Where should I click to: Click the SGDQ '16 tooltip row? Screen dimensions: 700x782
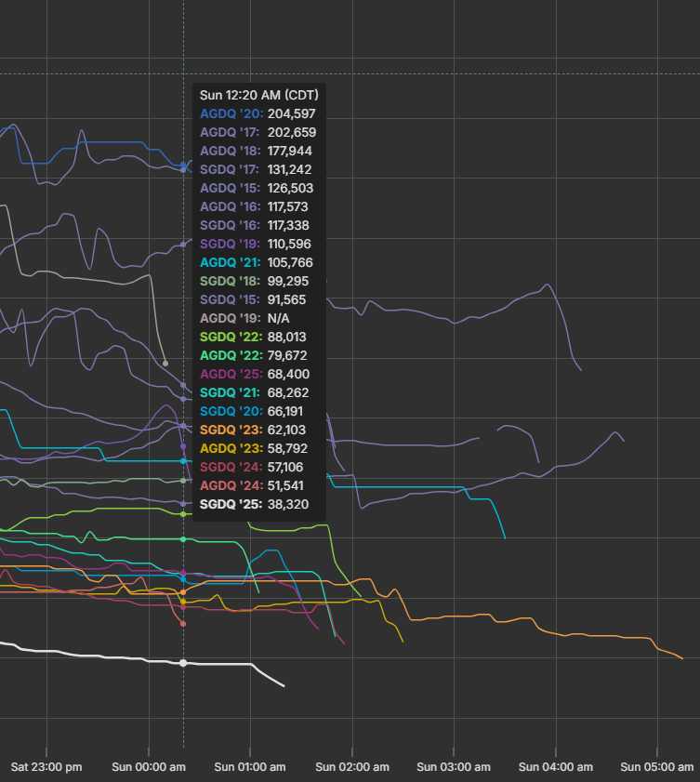click(255, 225)
